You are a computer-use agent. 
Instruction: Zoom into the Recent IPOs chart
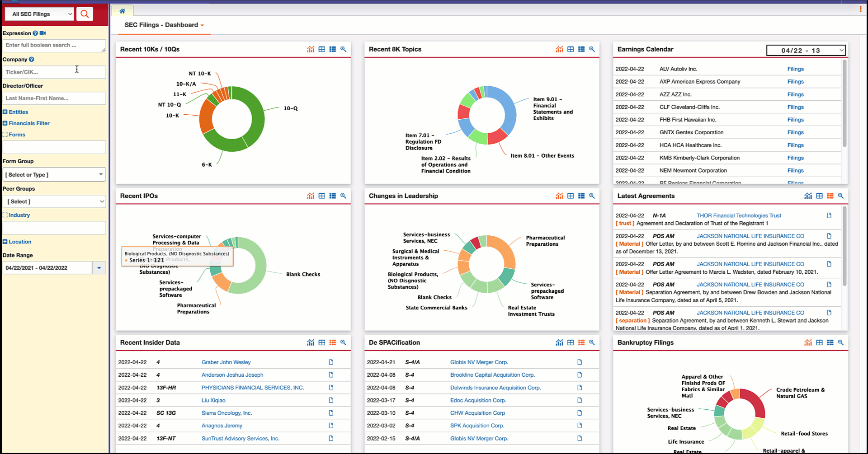[x=344, y=196]
